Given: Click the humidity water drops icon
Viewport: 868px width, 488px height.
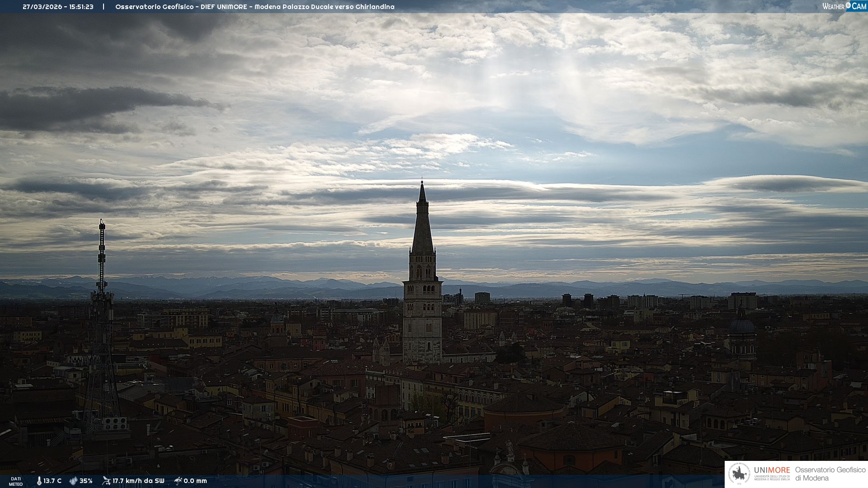Looking at the screenshot, I should [73, 481].
